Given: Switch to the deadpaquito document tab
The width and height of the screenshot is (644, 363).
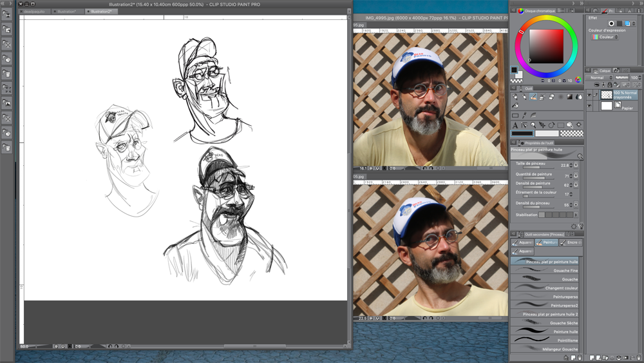Looking at the screenshot, I should [37, 12].
